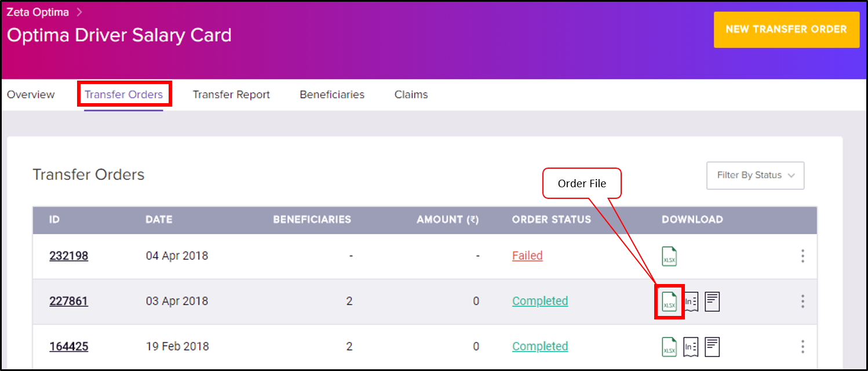Go to the Claims tab
This screenshot has height=371, width=868.
tap(411, 94)
